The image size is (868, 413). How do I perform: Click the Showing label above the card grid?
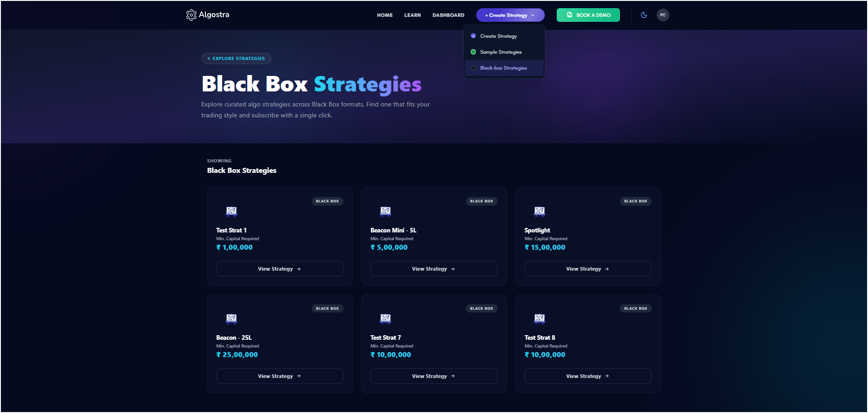pos(219,161)
